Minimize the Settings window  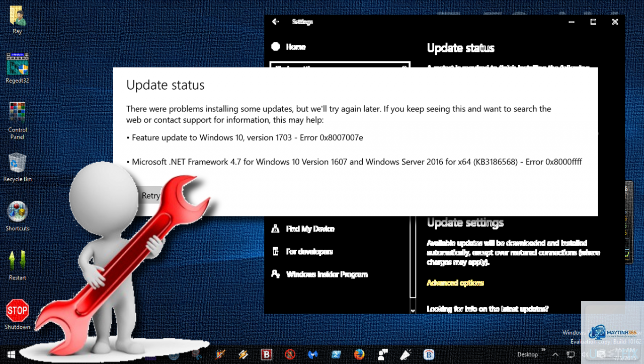572,22
